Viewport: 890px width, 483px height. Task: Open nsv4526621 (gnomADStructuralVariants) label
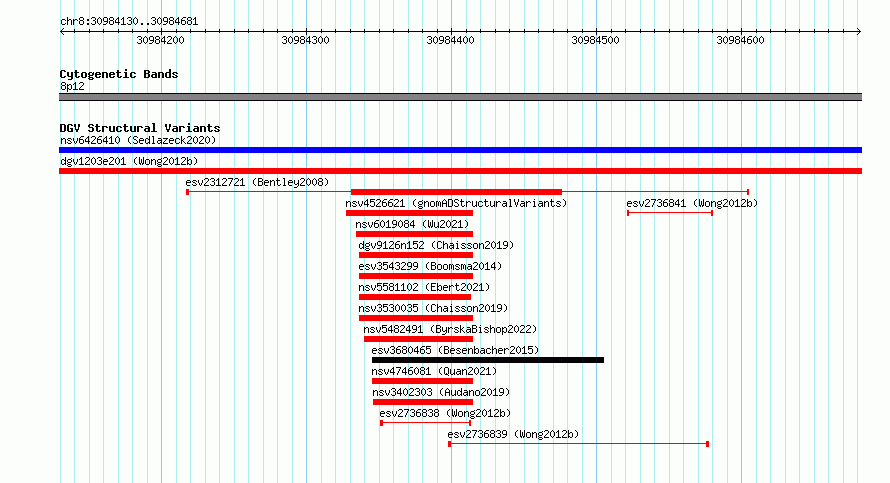pyautogui.click(x=456, y=203)
